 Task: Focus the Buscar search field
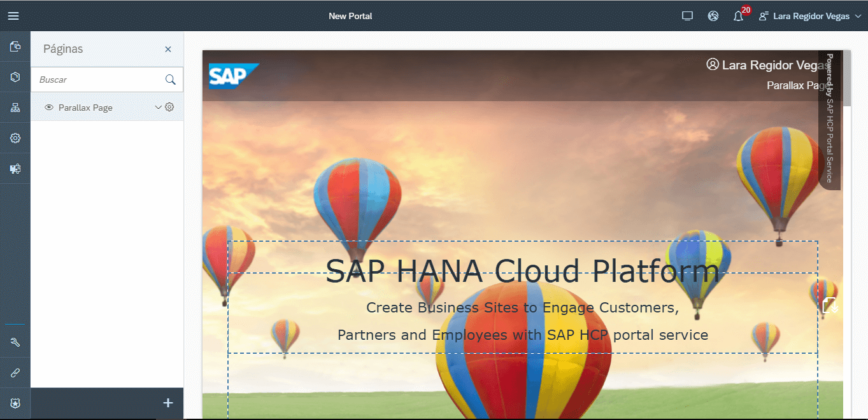pyautogui.click(x=107, y=80)
